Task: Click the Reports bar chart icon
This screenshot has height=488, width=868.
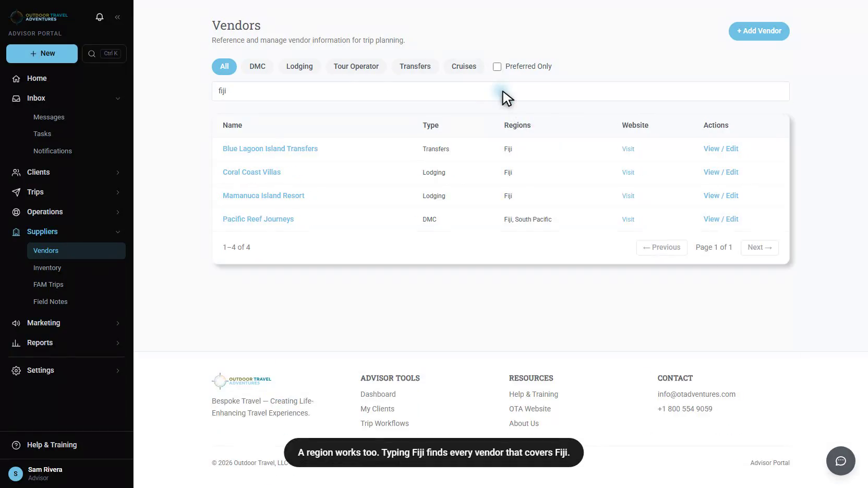Action: pyautogui.click(x=16, y=343)
